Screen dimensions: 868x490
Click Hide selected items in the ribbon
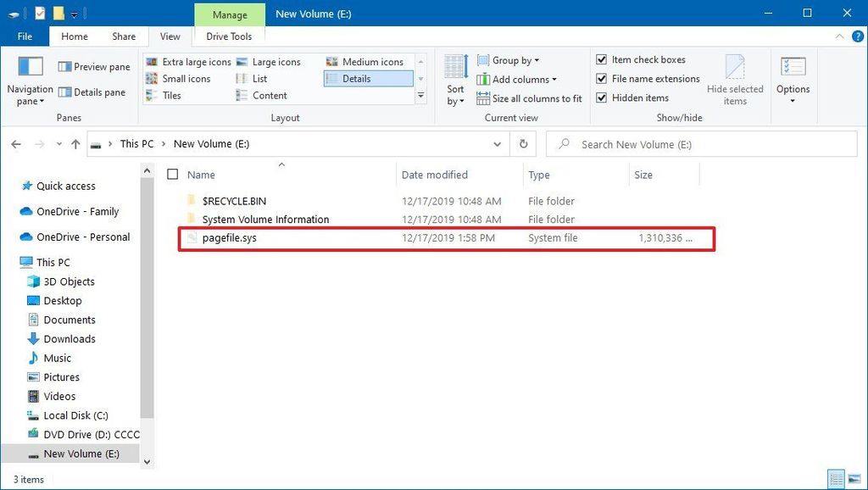tap(735, 81)
